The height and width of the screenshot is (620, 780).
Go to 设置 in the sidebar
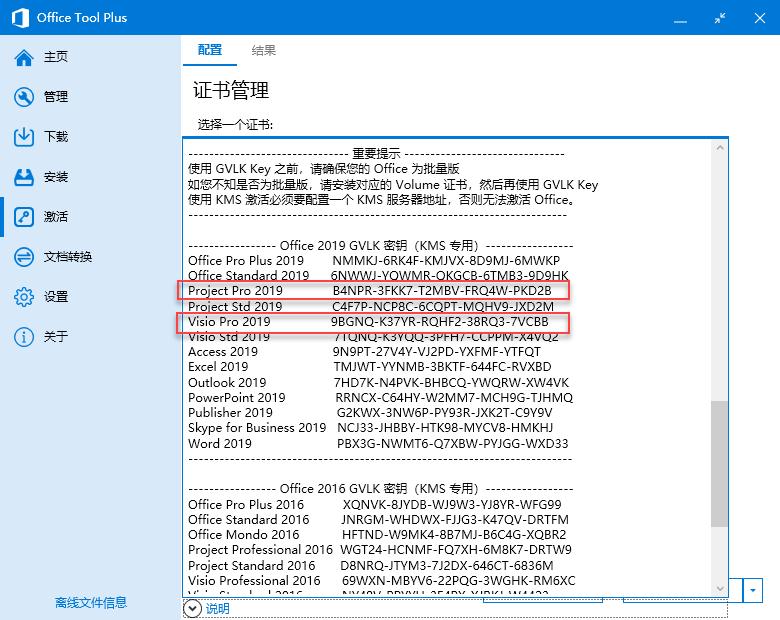pos(55,297)
